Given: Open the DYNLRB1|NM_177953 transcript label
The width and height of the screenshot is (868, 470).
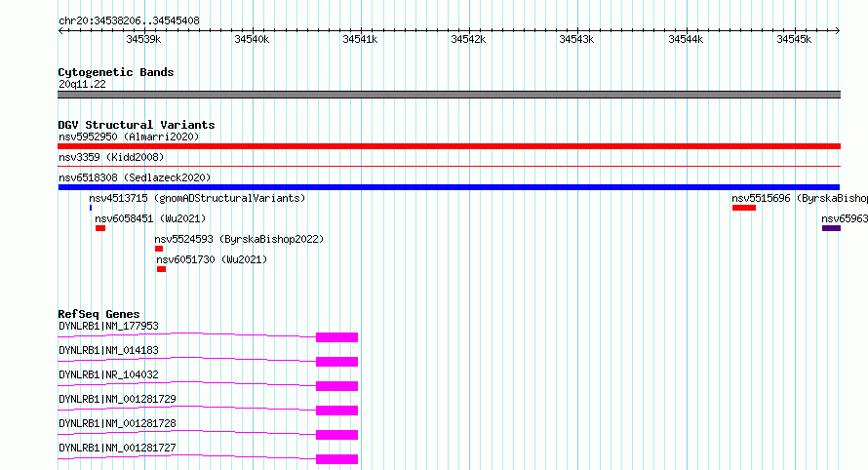Looking at the screenshot, I should pos(108,326).
